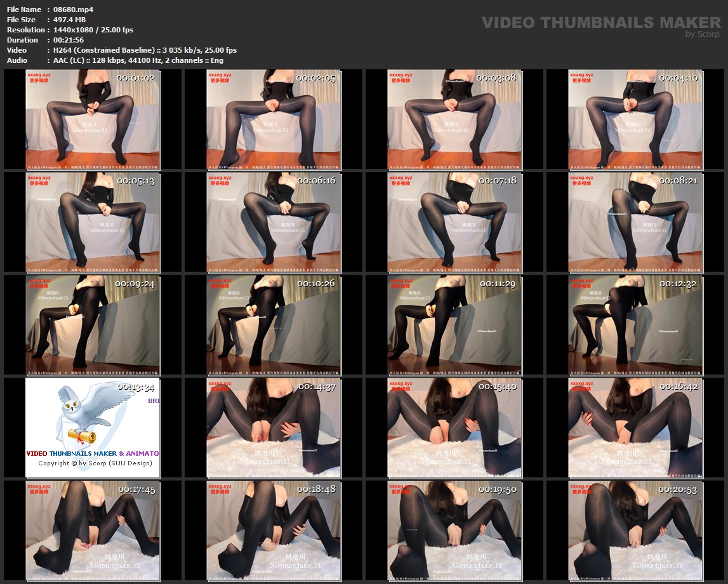The image size is (728, 584).
Task: Pick the 00:17:45 frame
Action: 93,531
